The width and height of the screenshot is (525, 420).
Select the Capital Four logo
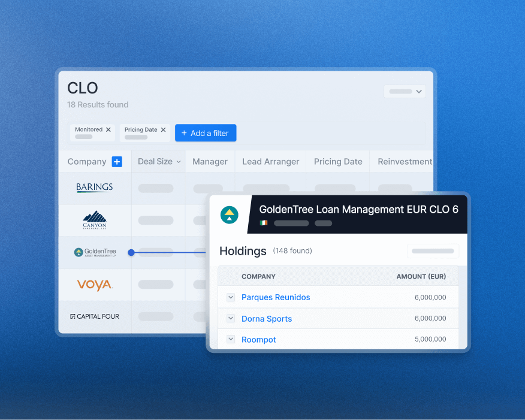tap(94, 316)
